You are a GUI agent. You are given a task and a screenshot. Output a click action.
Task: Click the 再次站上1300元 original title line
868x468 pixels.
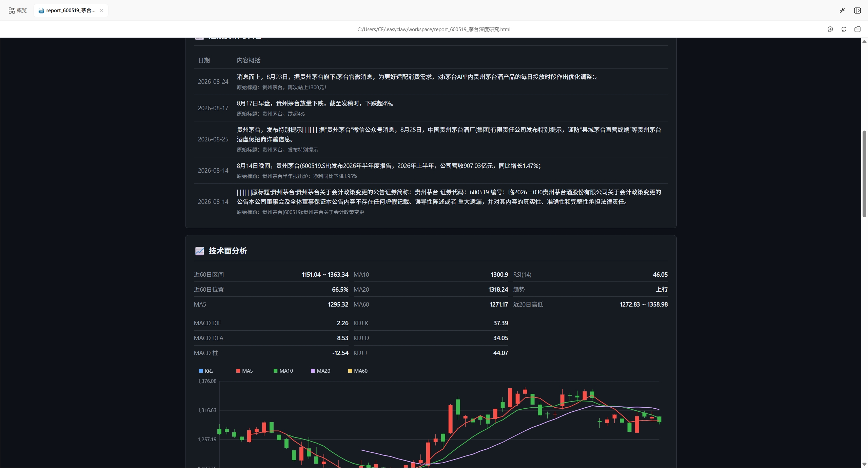click(x=281, y=87)
